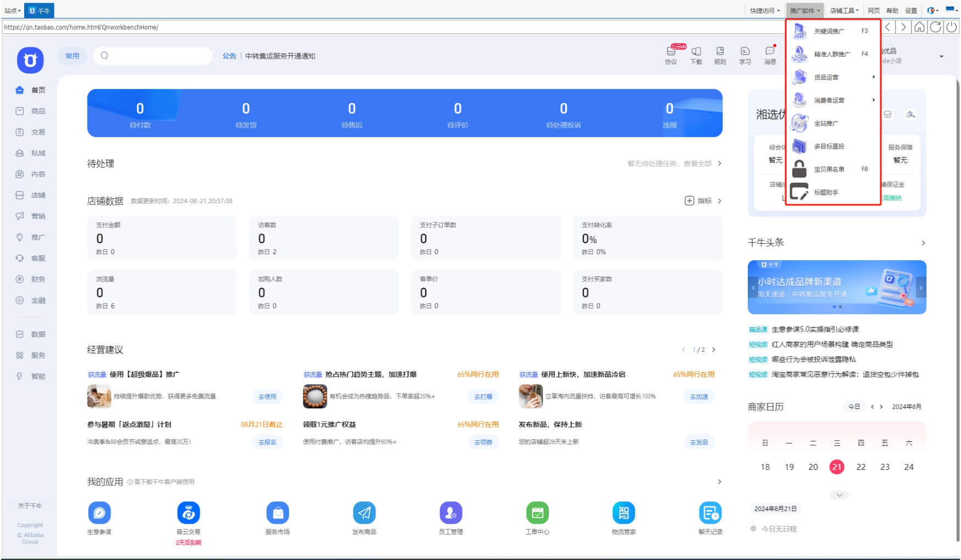
Task: Open the 规则 icon
Action: (x=720, y=55)
